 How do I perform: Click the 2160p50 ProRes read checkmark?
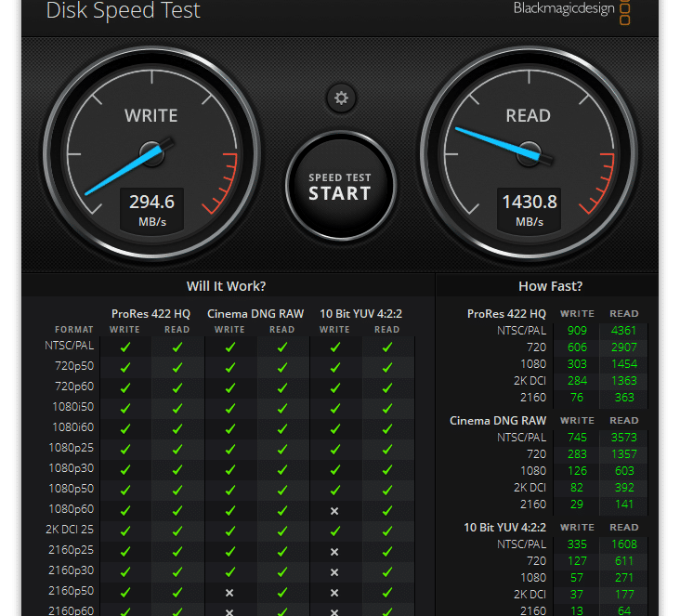pyautogui.click(x=177, y=592)
